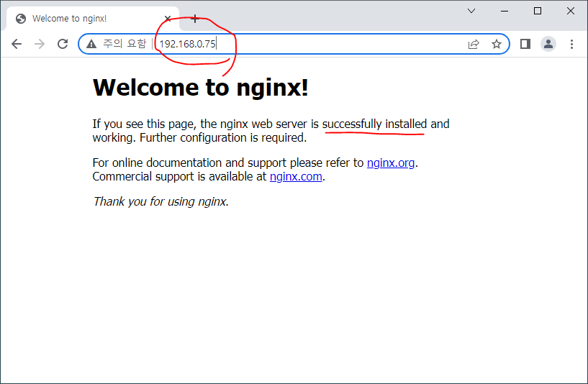The height and width of the screenshot is (384, 588).
Task: Close the Welcome to nginx! tab
Action: pos(168,19)
